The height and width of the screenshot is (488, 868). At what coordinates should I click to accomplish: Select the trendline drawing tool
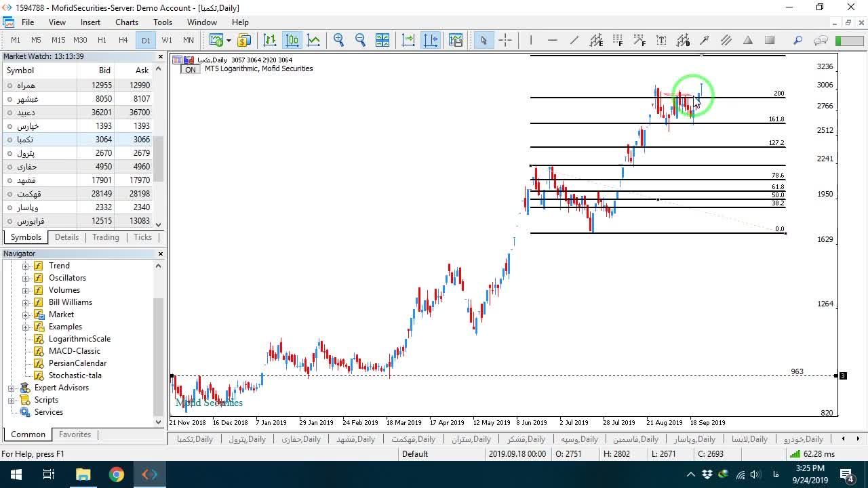click(x=574, y=40)
